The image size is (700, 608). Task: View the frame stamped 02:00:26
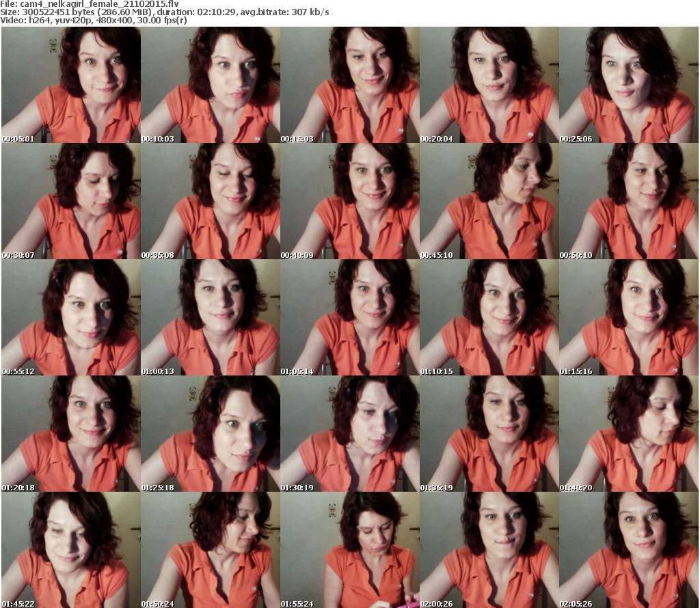click(x=489, y=550)
